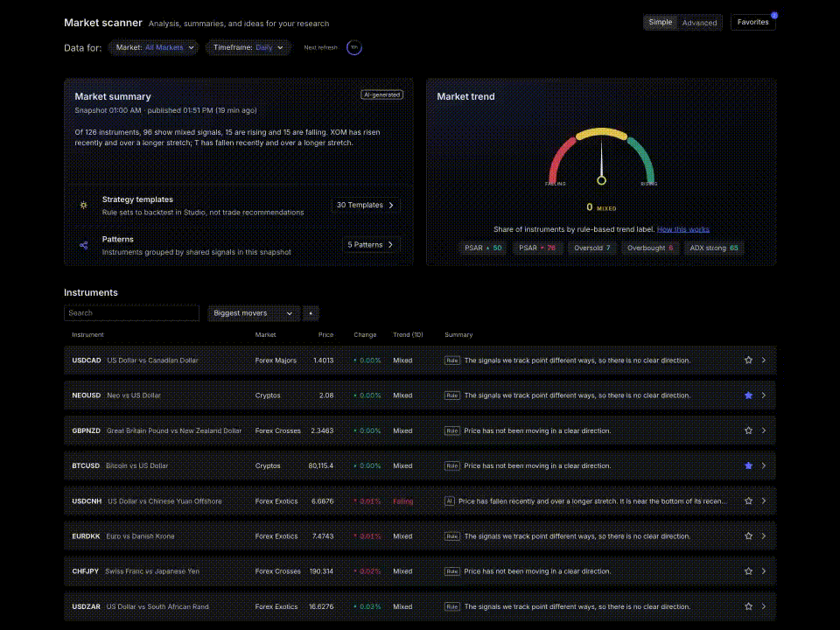Open USDCNH details chevron
This screenshot has height=630, width=840.
(x=763, y=500)
